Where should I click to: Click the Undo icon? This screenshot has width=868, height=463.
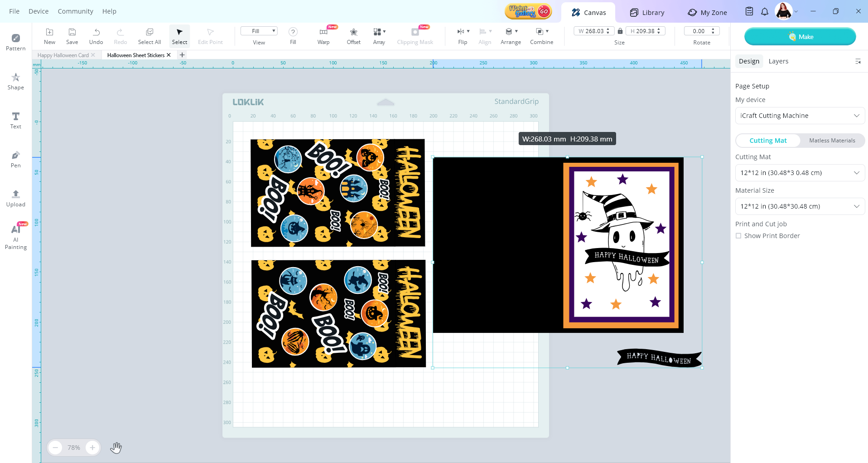(96, 32)
